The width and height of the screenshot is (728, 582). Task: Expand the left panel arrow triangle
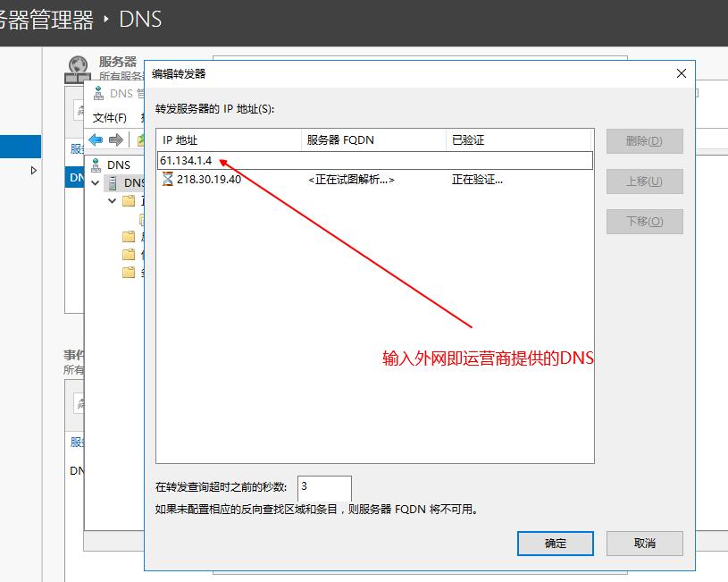pos(34,169)
